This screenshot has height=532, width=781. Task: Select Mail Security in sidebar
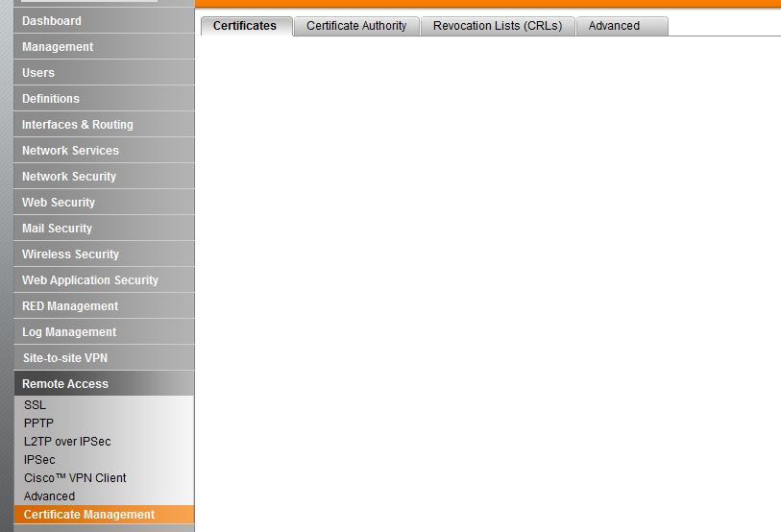57,229
